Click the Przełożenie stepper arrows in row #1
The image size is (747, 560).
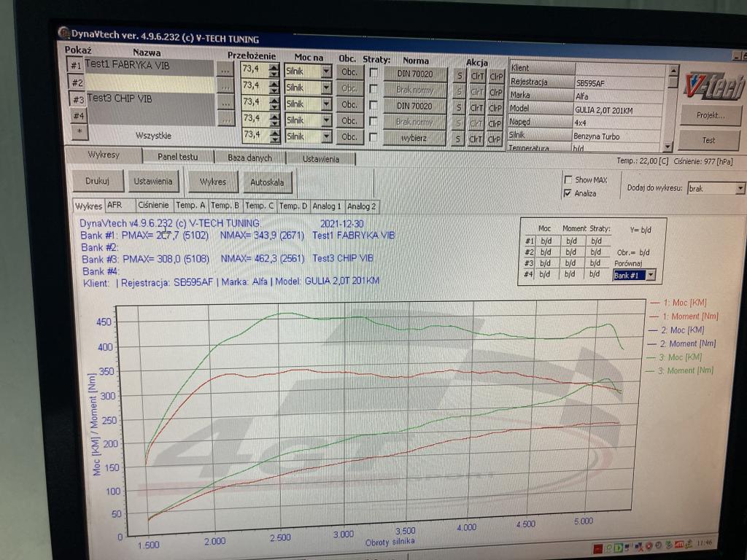coord(274,71)
